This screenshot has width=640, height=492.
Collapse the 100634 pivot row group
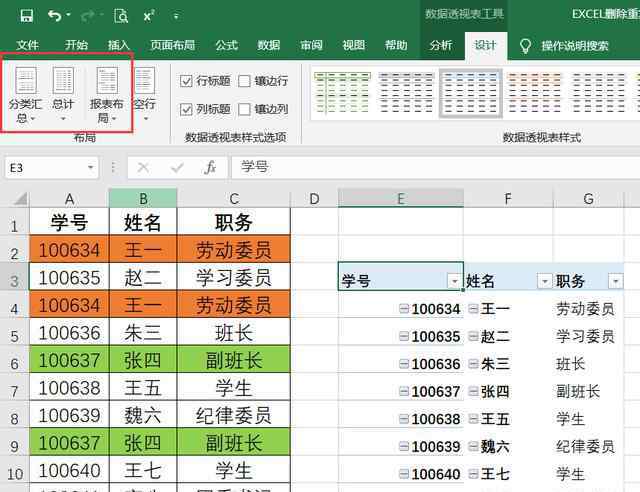[x=404, y=310]
